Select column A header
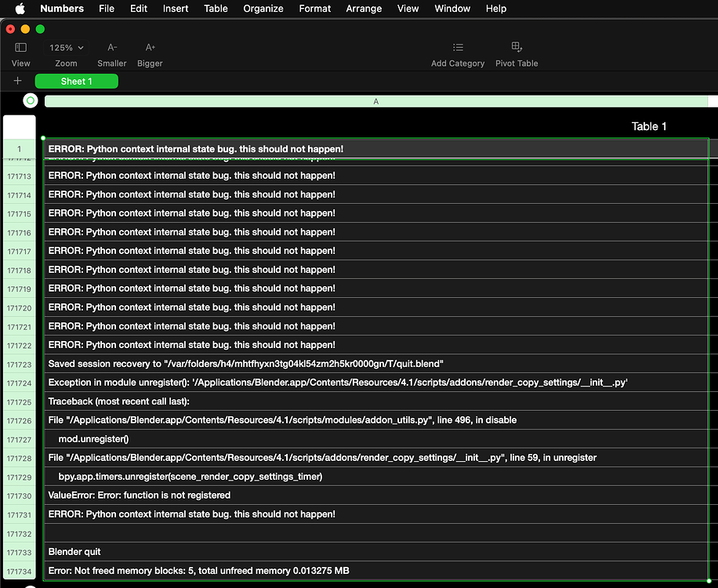Viewport: 718px width, 588px height. click(376, 101)
